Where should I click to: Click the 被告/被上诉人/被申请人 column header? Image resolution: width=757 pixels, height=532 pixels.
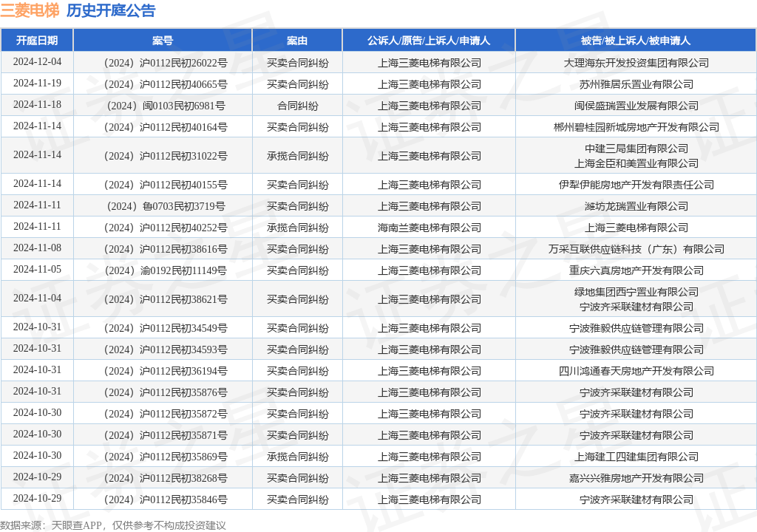point(636,41)
